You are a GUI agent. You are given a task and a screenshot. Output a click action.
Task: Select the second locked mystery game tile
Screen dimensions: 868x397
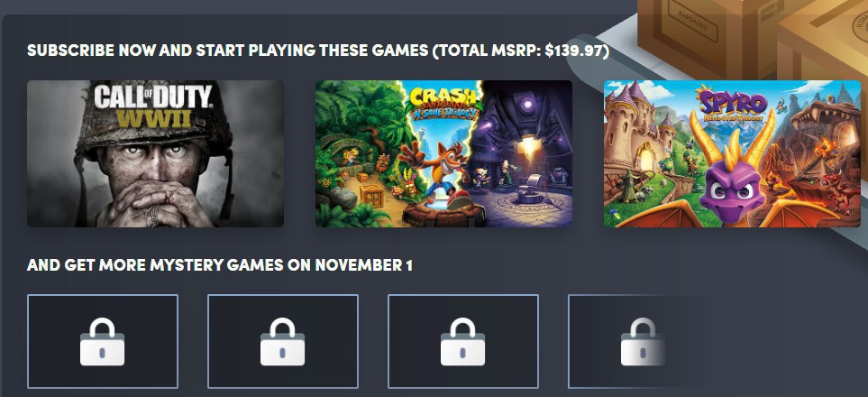coord(283,342)
